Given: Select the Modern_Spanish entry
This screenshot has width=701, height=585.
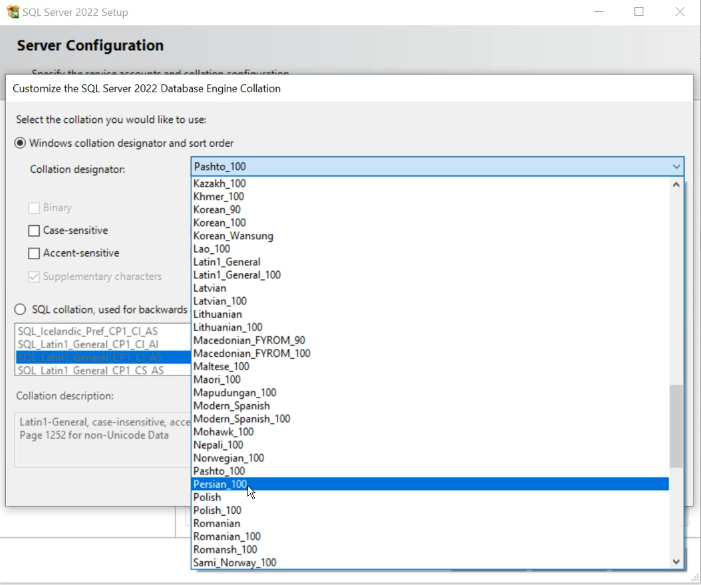Looking at the screenshot, I should pyautogui.click(x=430, y=405).
